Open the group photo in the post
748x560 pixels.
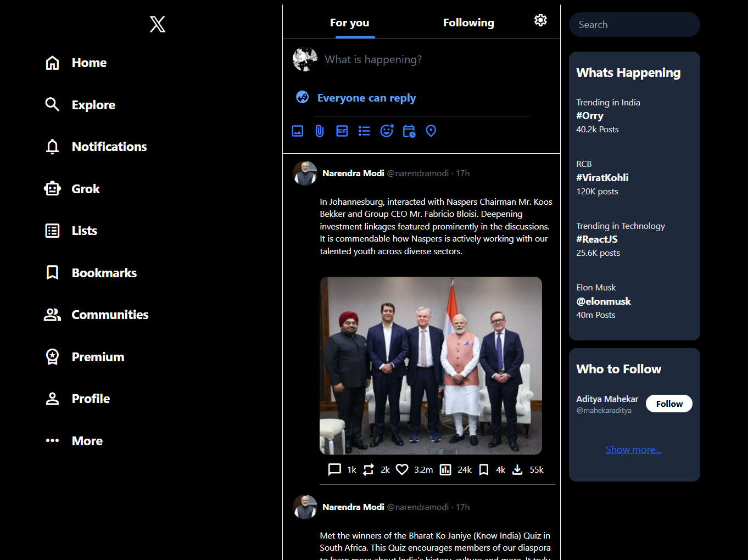(431, 366)
